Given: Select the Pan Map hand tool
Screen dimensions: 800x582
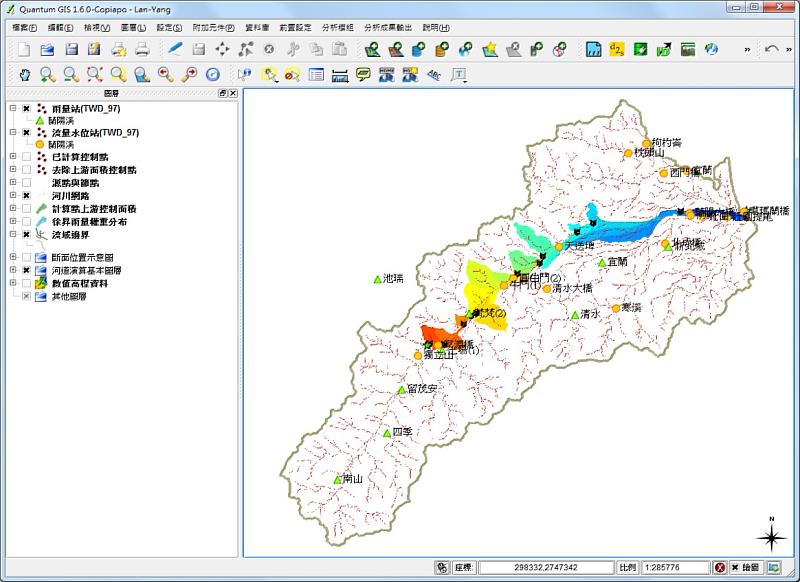Looking at the screenshot, I should coord(24,74).
